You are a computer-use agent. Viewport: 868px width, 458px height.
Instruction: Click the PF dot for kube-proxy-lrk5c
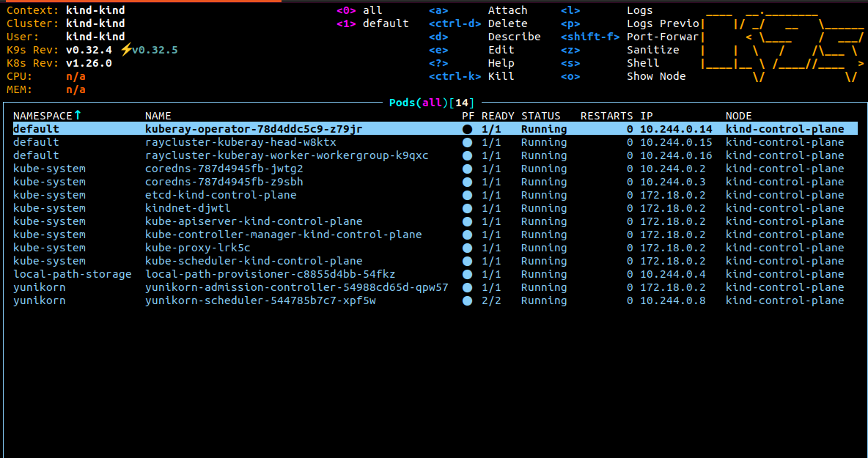(468, 248)
